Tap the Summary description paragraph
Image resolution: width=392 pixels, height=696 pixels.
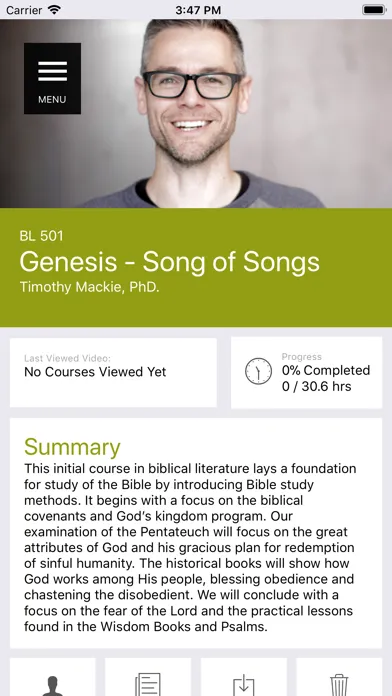[x=190, y=548]
